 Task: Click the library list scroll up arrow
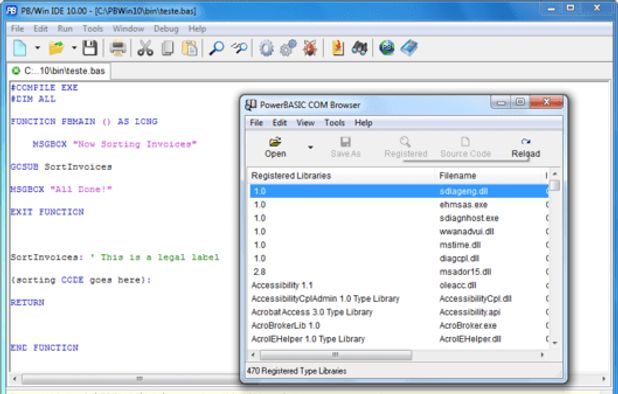(555, 174)
